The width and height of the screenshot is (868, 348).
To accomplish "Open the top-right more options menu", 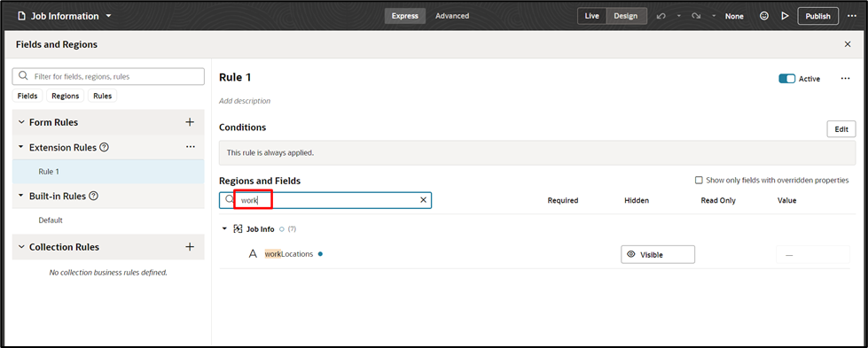I will click(x=852, y=16).
